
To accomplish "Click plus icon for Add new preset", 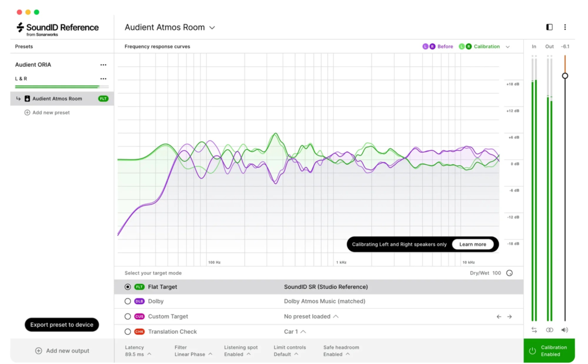I will pyautogui.click(x=27, y=113).
